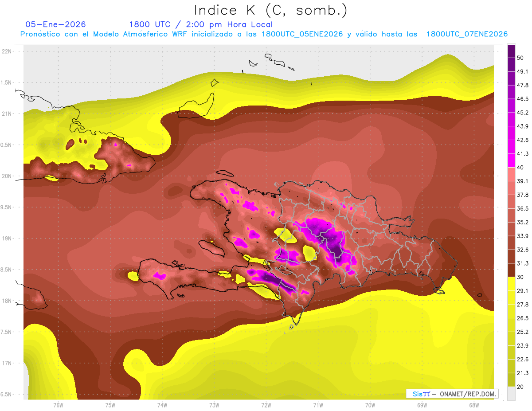This screenshot has height=411, width=532.
Task: Click legend value "45.2"
Action: pos(523,113)
